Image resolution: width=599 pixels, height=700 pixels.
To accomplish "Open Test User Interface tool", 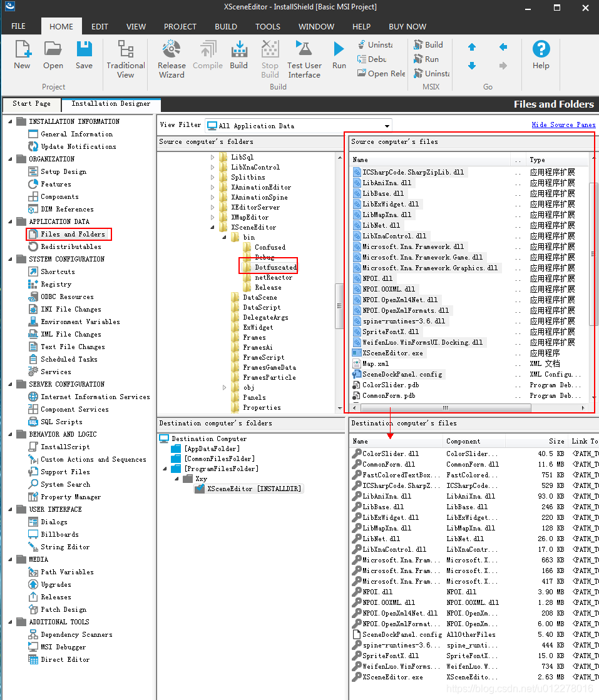I will point(304,59).
